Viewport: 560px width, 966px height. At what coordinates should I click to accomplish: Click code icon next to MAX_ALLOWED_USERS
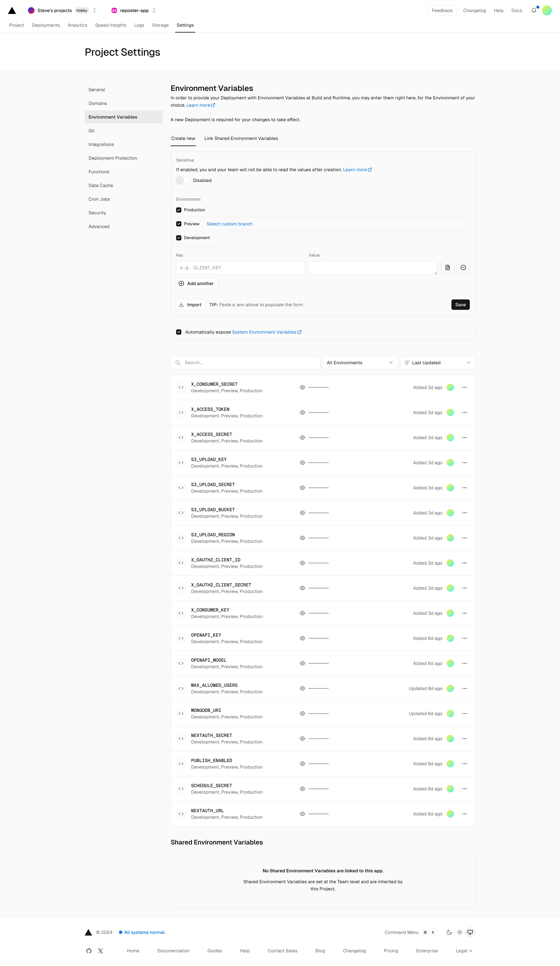pos(181,688)
